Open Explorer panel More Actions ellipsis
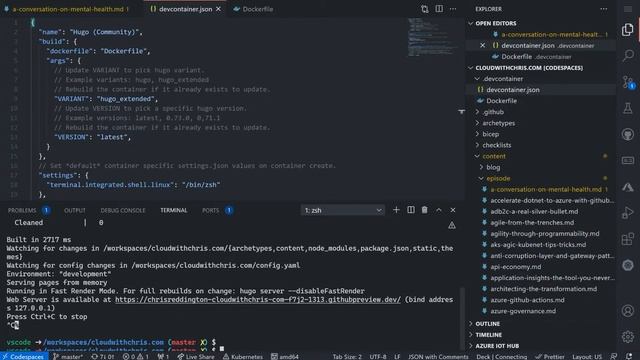640x360 pixels. (604, 9)
